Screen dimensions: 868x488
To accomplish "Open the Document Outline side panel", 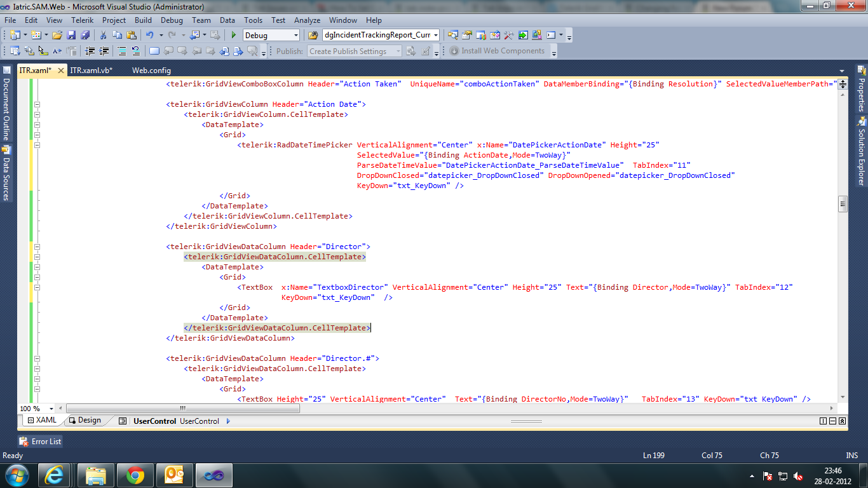I will 6,104.
